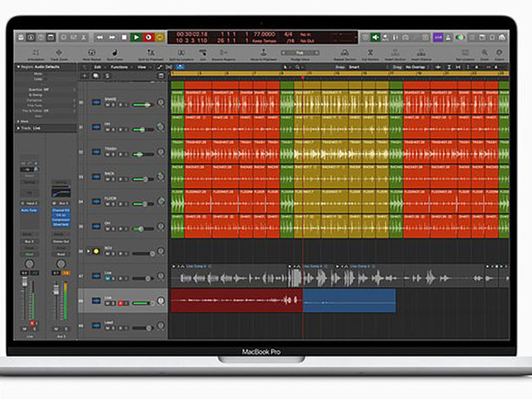The image size is (532, 399).
Task: Open the Browsers icon at far right
Action: pyautogui.click(x=503, y=37)
